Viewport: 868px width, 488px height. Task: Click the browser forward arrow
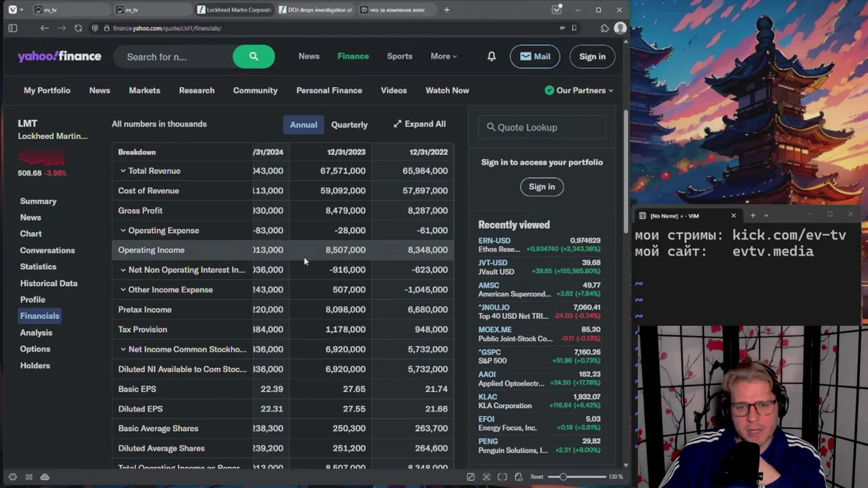(61, 28)
